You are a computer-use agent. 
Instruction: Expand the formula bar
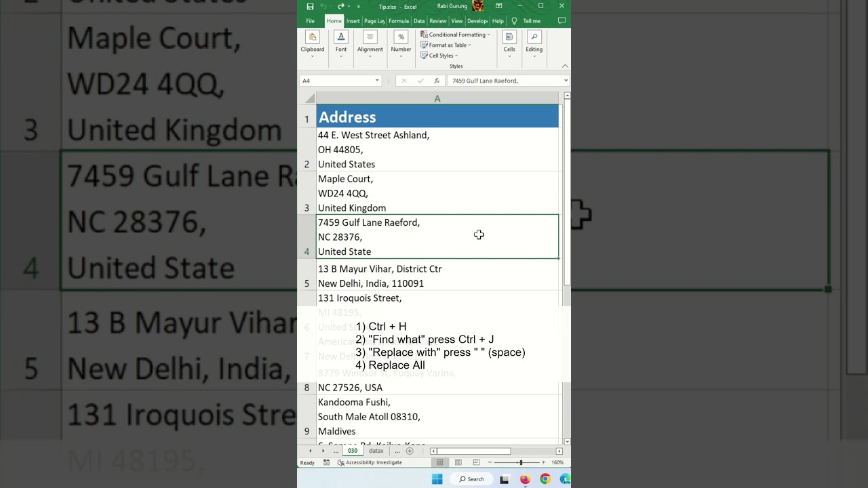566,81
